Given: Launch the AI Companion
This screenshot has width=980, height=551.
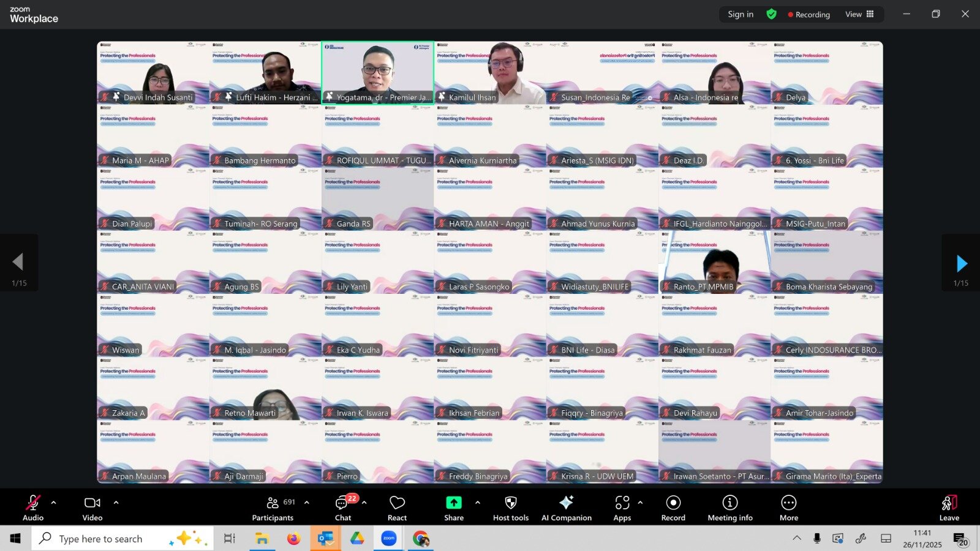Looking at the screenshot, I should 566,508.
